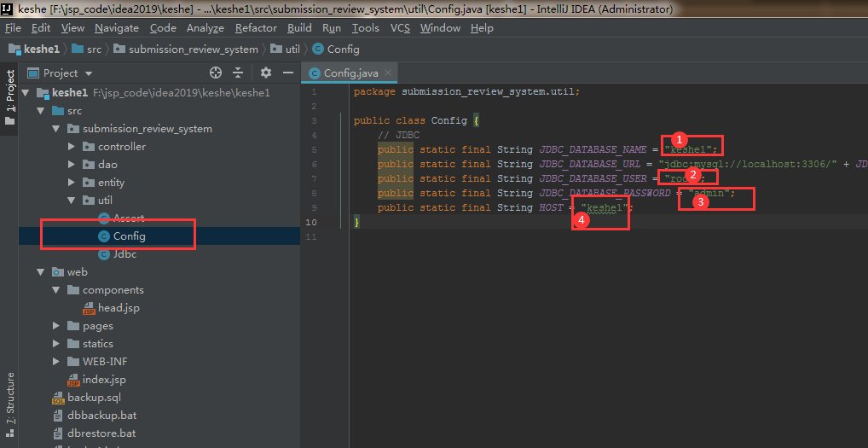868x448 pixels.
Task: Expand the controller package
Action: click(x=71, y=147)
